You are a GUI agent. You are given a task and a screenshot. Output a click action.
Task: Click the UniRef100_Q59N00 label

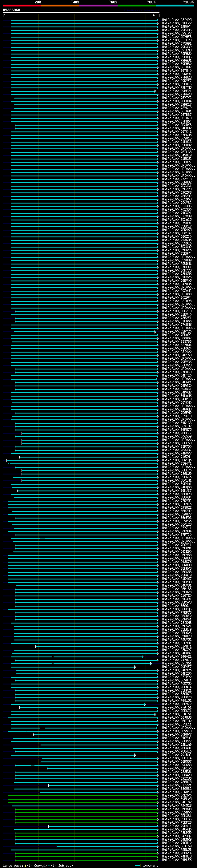tap(176, 812)
